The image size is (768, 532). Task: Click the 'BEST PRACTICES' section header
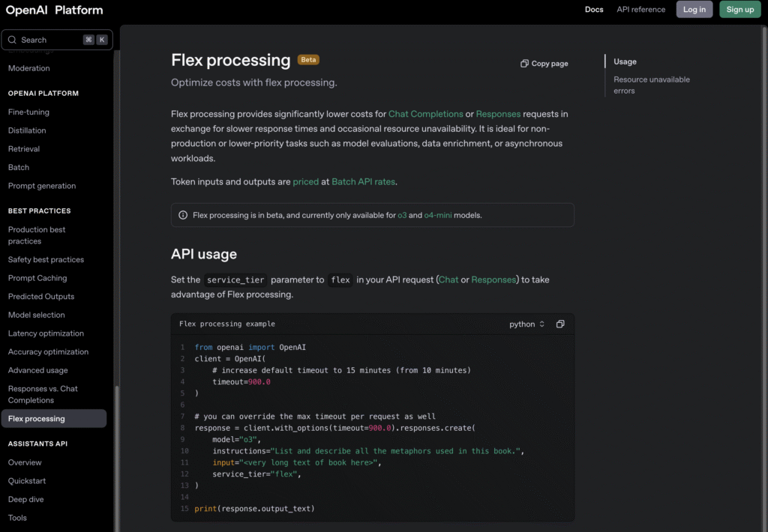click(x=39, y=211)
